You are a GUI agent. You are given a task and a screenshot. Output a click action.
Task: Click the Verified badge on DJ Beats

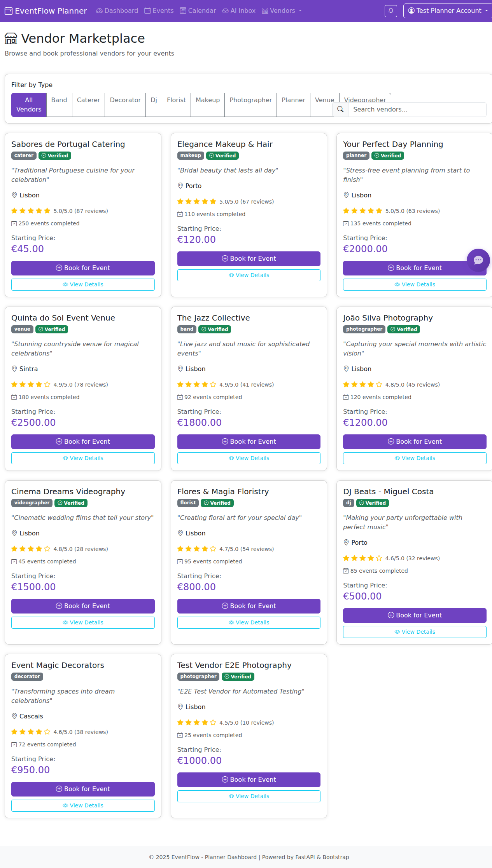(372, 503)
